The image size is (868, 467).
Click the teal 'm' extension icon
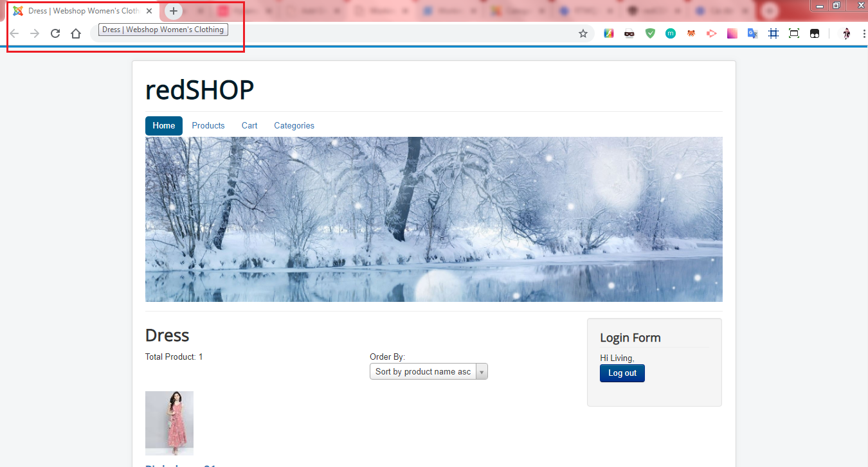click(x=671, y=33)
